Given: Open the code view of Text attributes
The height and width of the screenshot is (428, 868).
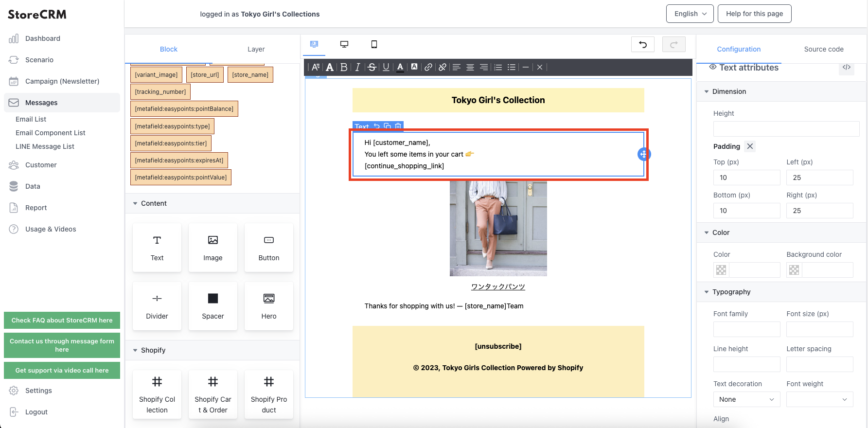Looking at the screenshot, I should (x=847, y=67).
